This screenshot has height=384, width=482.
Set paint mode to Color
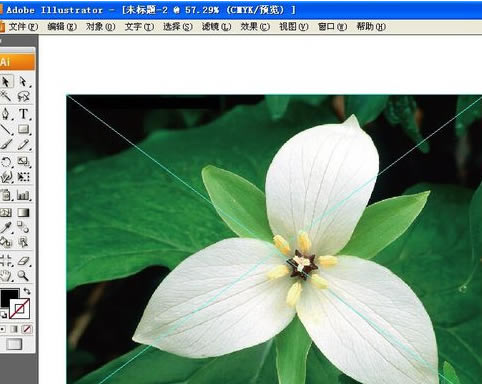[3, 329]
